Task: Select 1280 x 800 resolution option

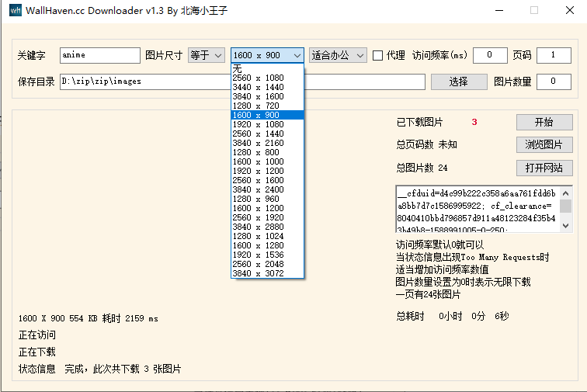Action: point(267,152)
